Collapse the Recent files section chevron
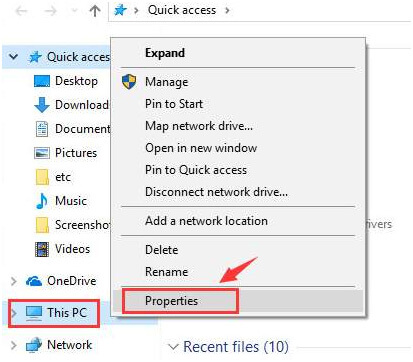Viewport: 413px width, 362px height. [x=174, y=347]
